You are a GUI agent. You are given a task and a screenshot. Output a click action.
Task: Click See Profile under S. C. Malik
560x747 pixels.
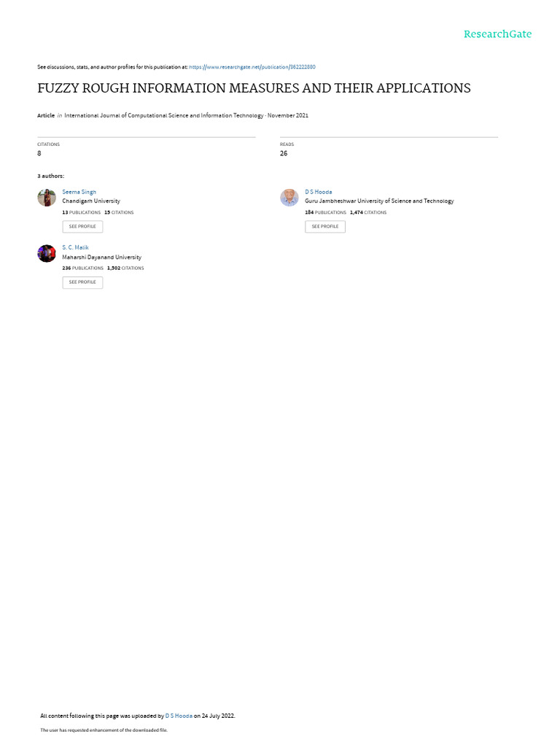tap(82, 282)
